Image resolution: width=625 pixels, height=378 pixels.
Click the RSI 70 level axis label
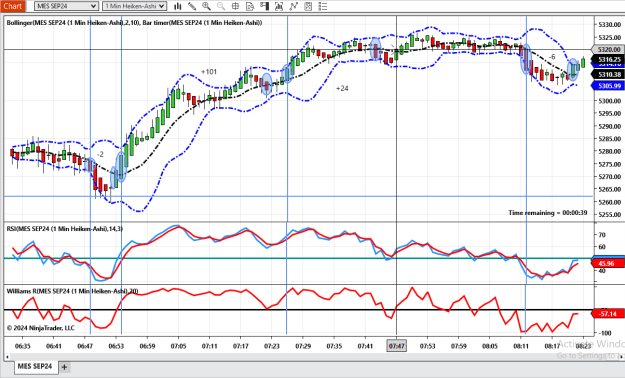tap(602, 235)
